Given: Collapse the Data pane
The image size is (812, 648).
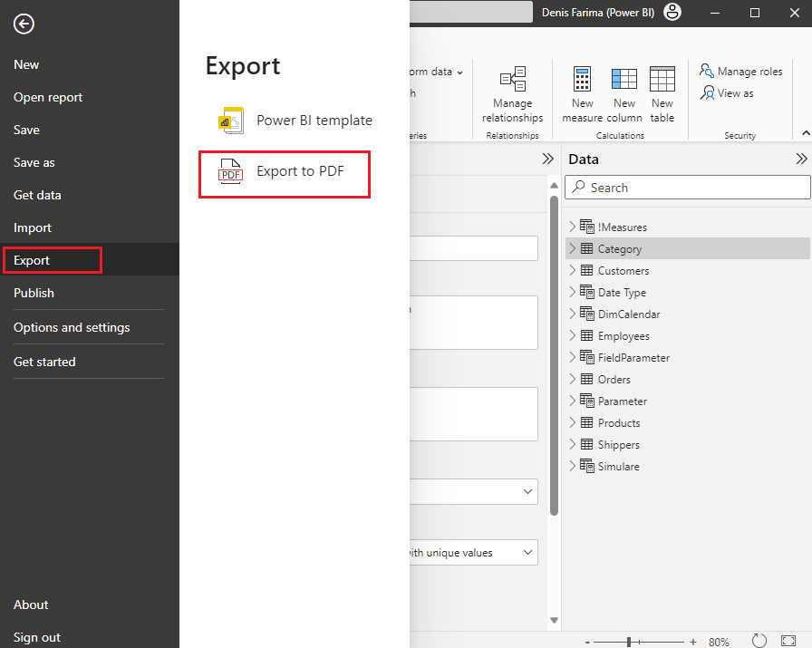Looking at the screenshot, I should (x=801, y=159).
